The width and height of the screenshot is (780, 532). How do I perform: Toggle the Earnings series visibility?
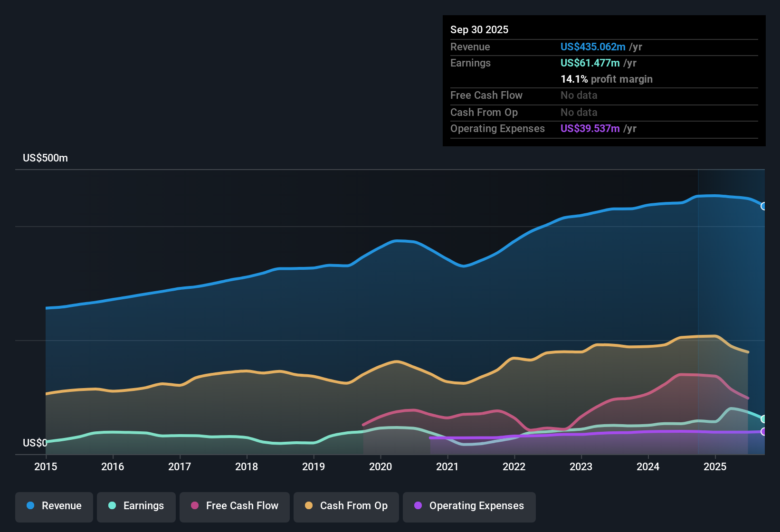[136, 506]
